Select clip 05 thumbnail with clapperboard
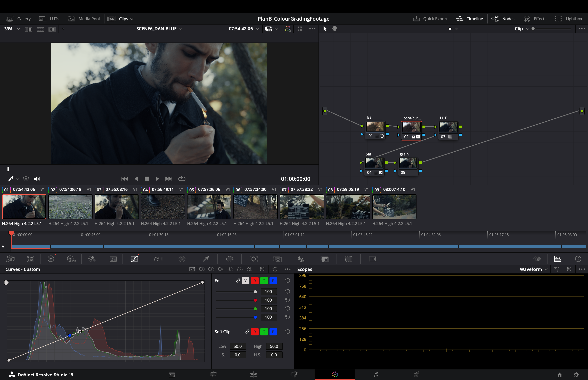 (x=209, y=207)
